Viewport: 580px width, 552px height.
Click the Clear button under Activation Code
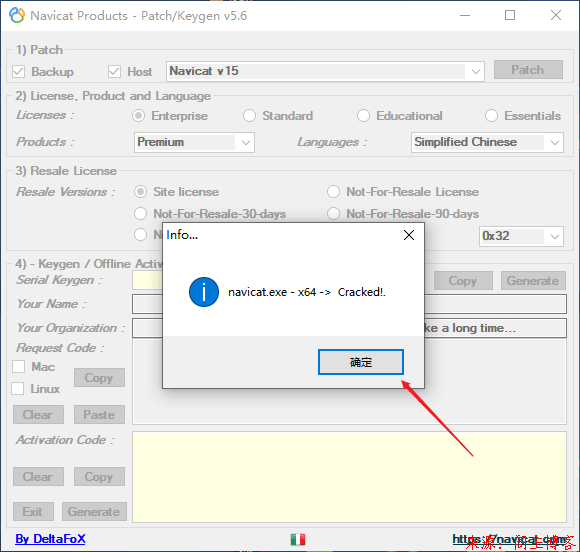38,477
